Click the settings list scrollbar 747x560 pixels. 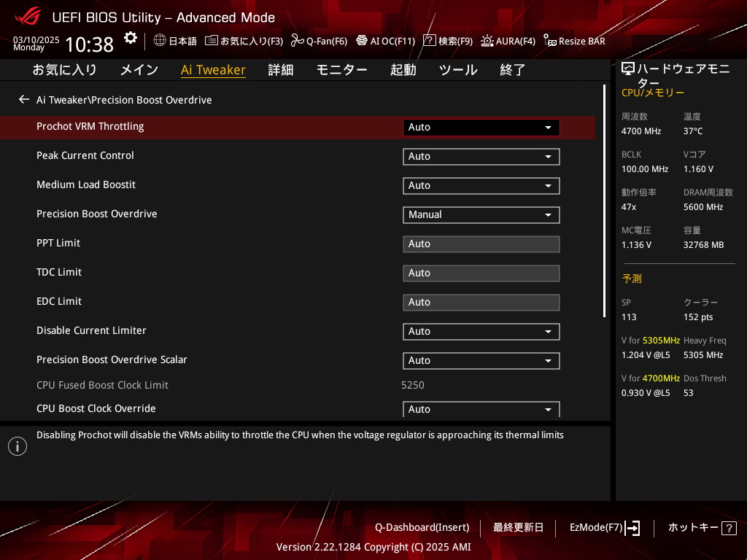click(604, 201)
